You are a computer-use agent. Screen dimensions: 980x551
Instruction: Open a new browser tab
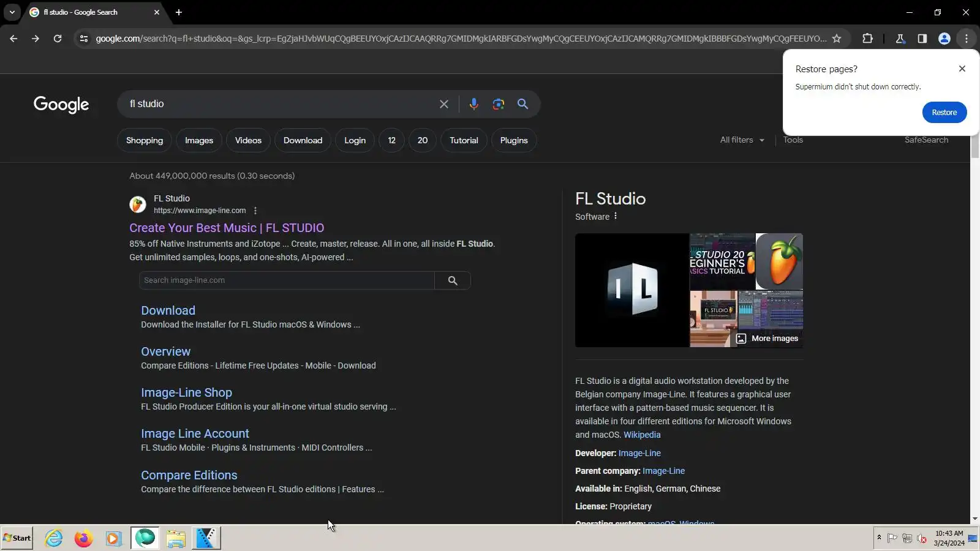pos(179,12)
